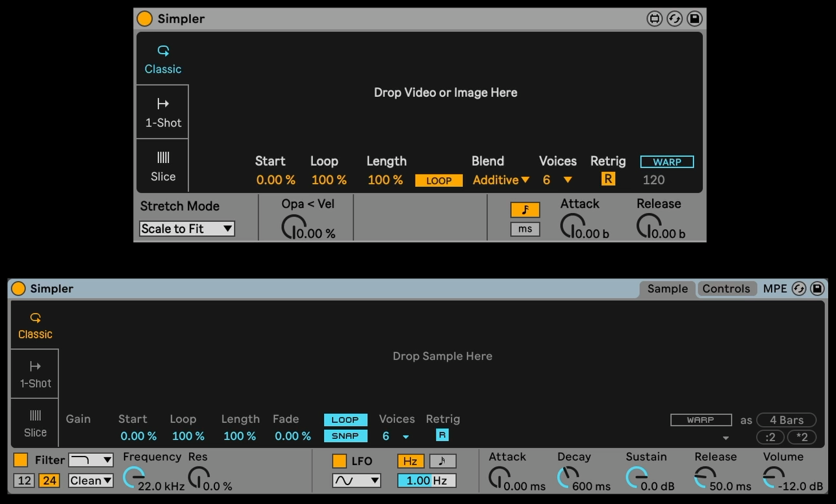Click the hot-swap icon on top Simpler

point(675,19)
